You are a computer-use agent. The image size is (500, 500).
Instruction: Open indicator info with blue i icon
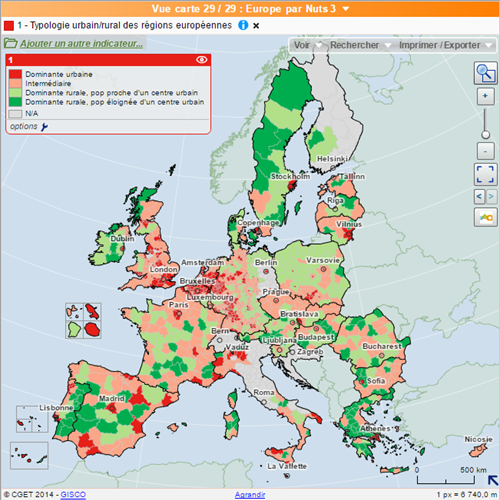tap(243, 25)
